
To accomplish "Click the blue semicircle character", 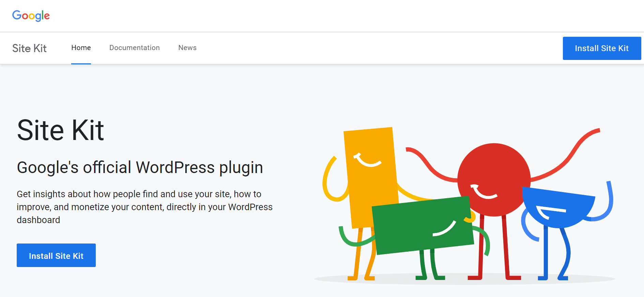I will (x=558, y=208).
